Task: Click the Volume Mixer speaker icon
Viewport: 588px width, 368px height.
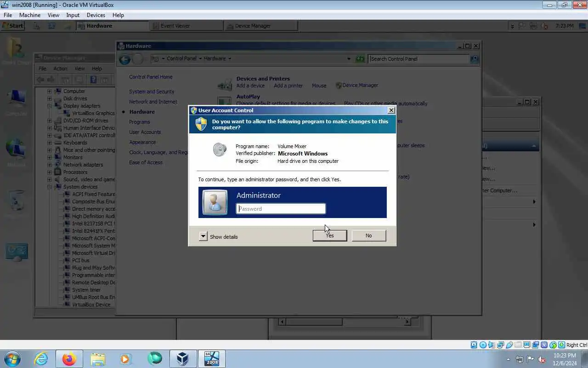Action: click(x=220, y=149)
